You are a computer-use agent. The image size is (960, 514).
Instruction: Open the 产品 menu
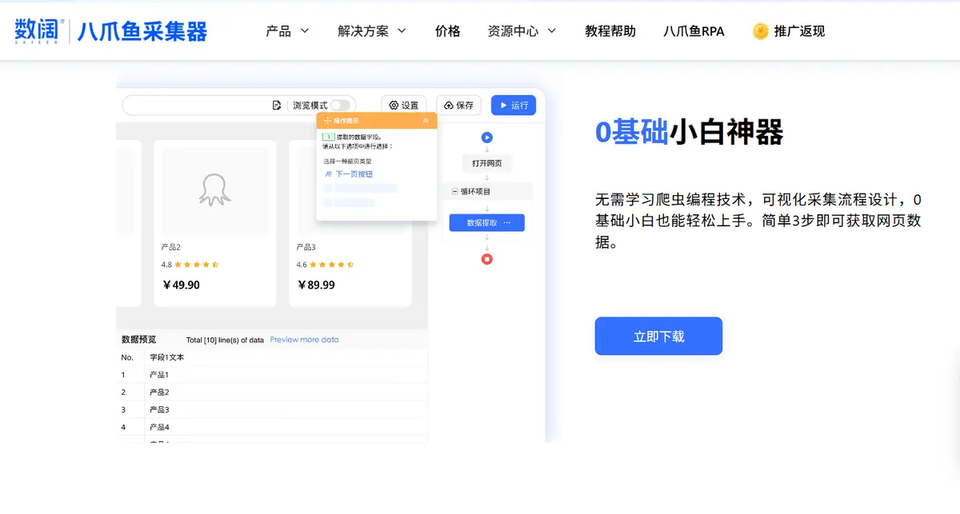point(279,31)
